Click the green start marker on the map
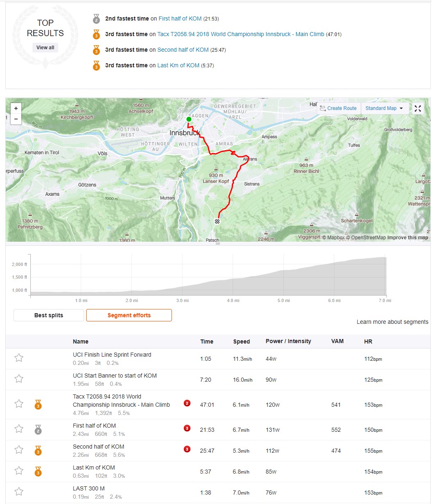 [189, 119]
